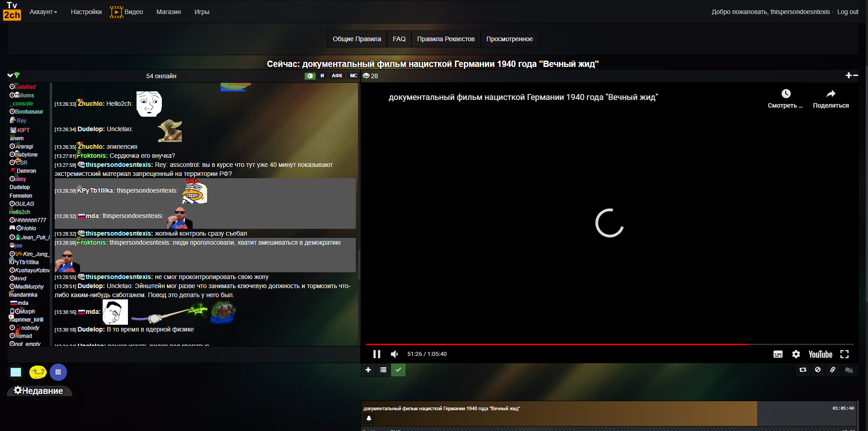Pause the YouTube video
The image size is (868, 431).
tap(377, 354)
